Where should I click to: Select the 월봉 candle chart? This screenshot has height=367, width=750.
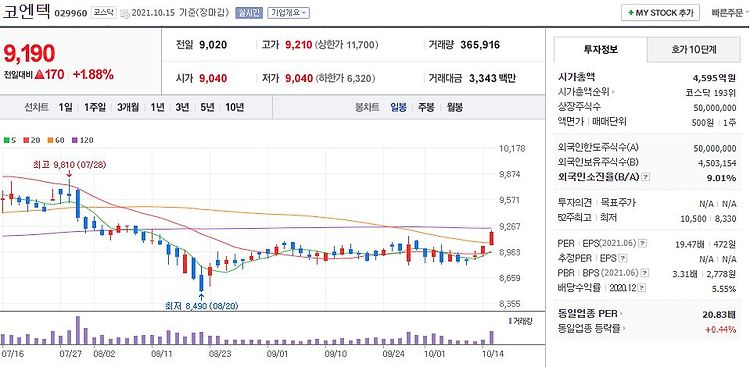click(454, 107)
